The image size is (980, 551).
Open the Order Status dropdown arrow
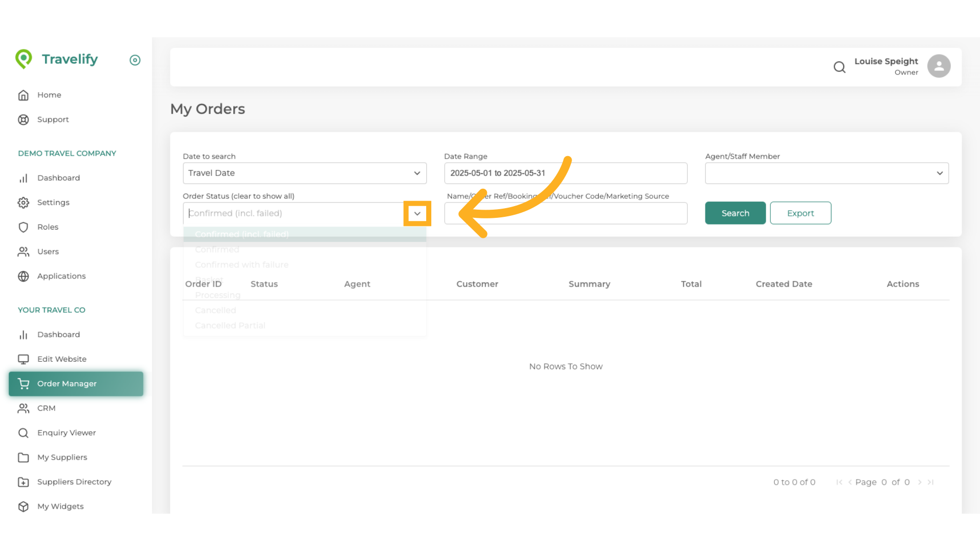pyautogui.click(x=417, y=213)
